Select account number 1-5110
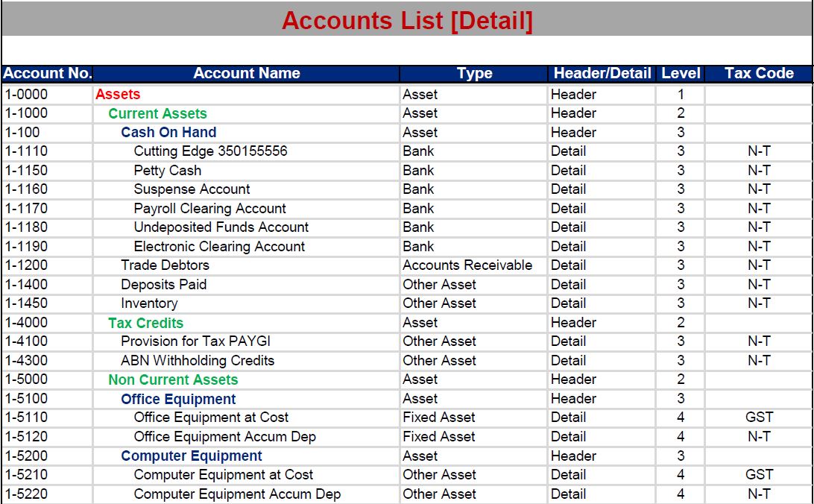 point(26,418)
